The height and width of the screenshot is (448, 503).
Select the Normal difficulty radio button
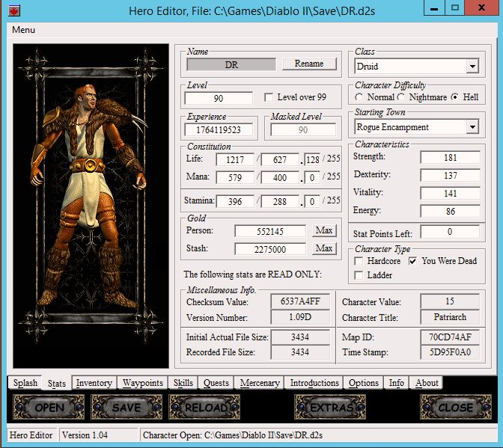pyautogui.click(x=359, y=97)
